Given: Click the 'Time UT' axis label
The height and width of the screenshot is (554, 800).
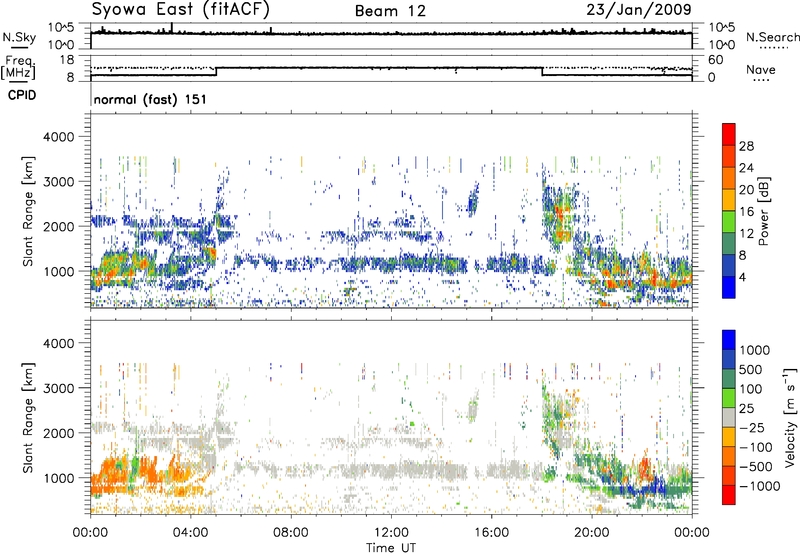Looking at the screenshot, I should tap(391, 547).
